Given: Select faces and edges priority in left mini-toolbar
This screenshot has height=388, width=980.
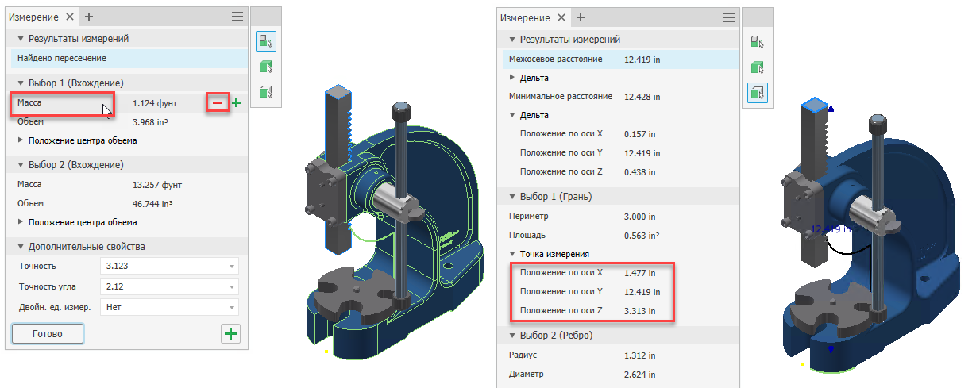Looking at the screenshot, I should point(266,93).
